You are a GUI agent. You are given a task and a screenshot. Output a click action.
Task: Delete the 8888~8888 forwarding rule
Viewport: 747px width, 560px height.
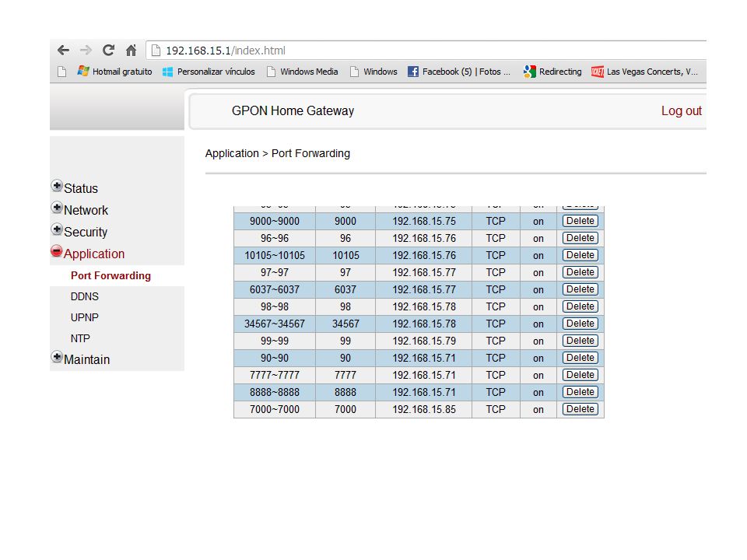[580, 392]
